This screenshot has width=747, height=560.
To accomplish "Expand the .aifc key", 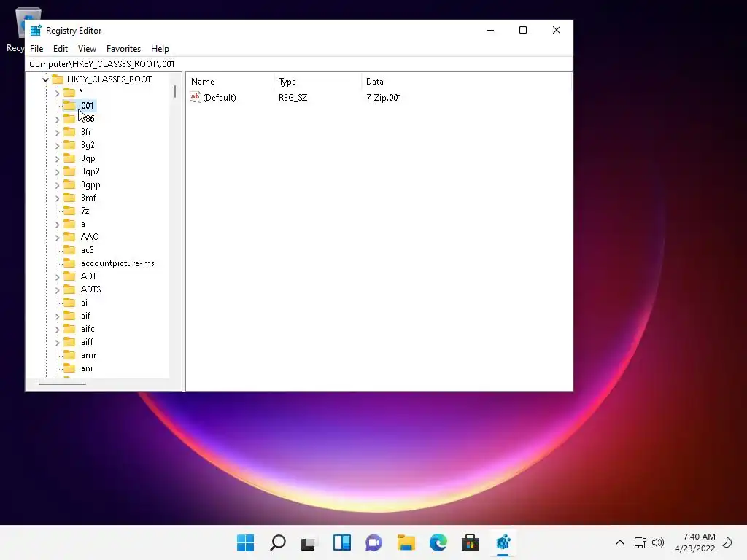I will point(57,330).
